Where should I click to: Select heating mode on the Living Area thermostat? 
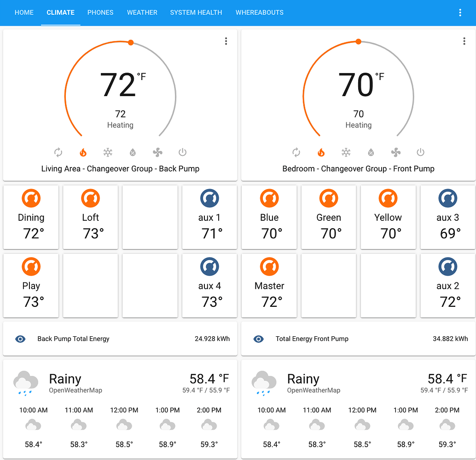pyautogui.click(x=83, y=152)
